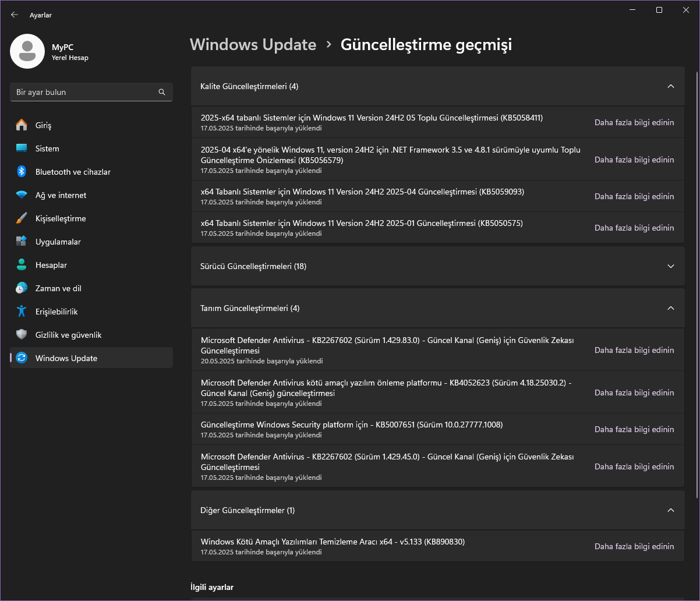Expand Sürücü Güncelleştirmeleri section chevron
Viewport: 700px width, 601px height.
pyautogui.click(x=671, y=266)
